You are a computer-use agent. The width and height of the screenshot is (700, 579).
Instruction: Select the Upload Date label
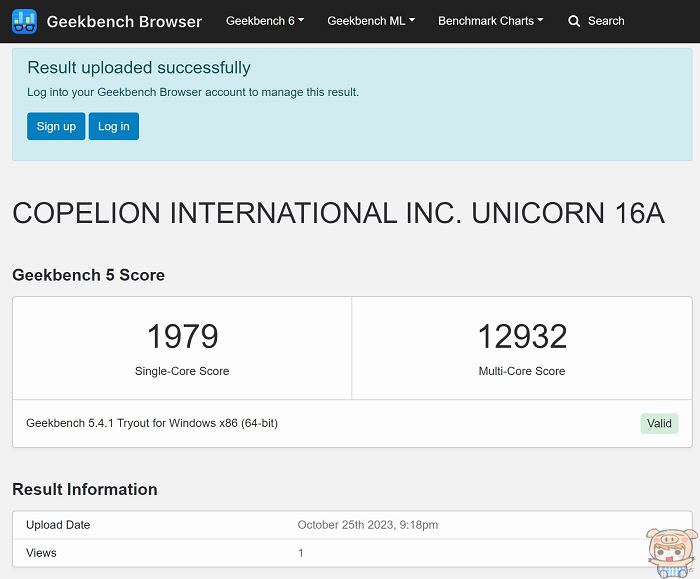click(58, 525)
